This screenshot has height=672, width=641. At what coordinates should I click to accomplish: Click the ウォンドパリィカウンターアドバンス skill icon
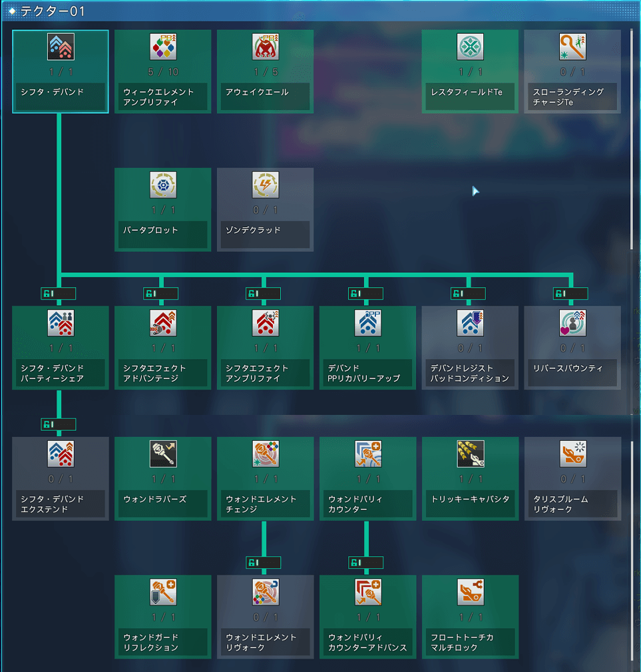pos(367,592)
